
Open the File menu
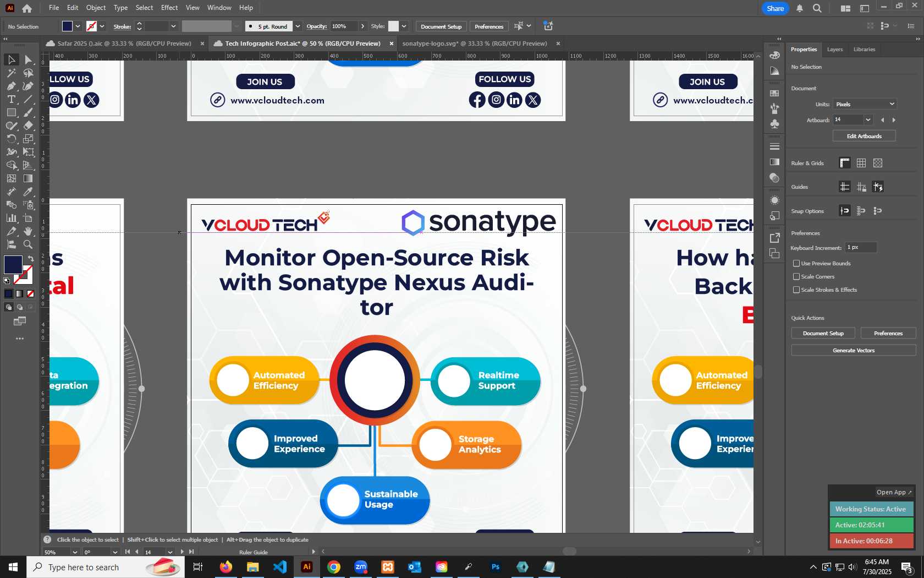[54, 8]
